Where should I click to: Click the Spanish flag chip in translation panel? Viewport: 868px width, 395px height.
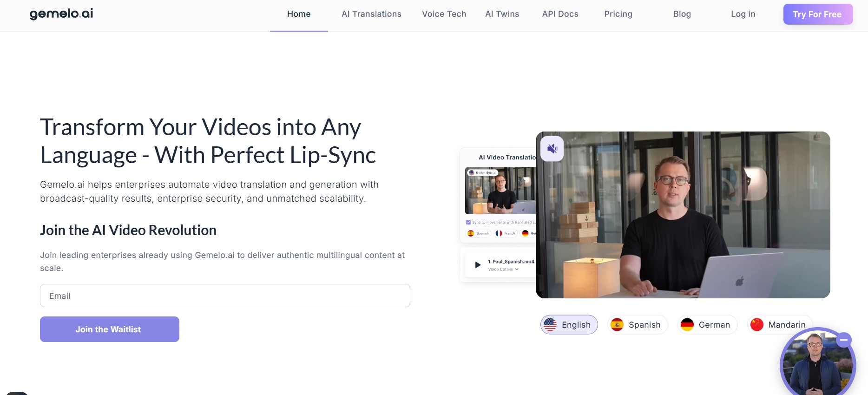point(478,233)
